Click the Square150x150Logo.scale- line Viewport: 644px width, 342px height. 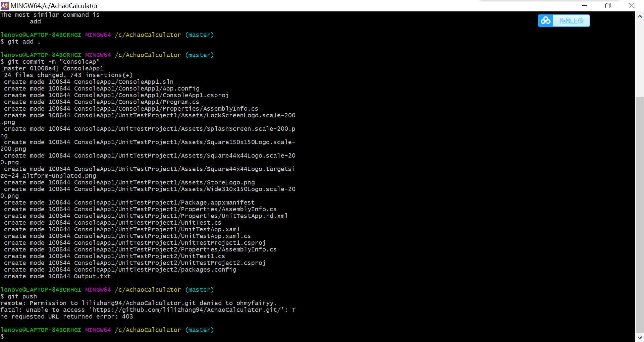tap(150, 142)
